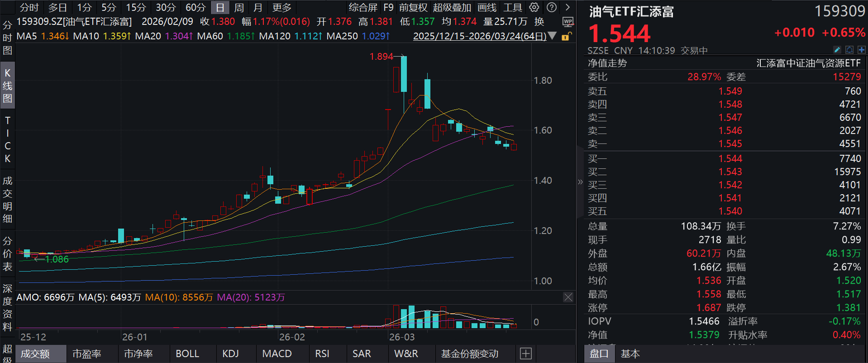Switch to the MACD indicator tab
Image resolution: width=868 pixels, height=363 pixels.
tap(277, 353)
